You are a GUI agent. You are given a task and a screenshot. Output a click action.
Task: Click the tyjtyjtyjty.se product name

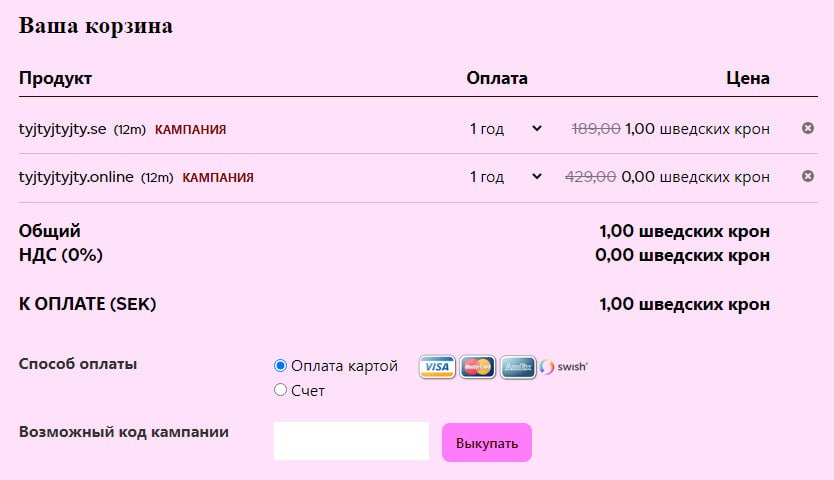tap(62, 129)
